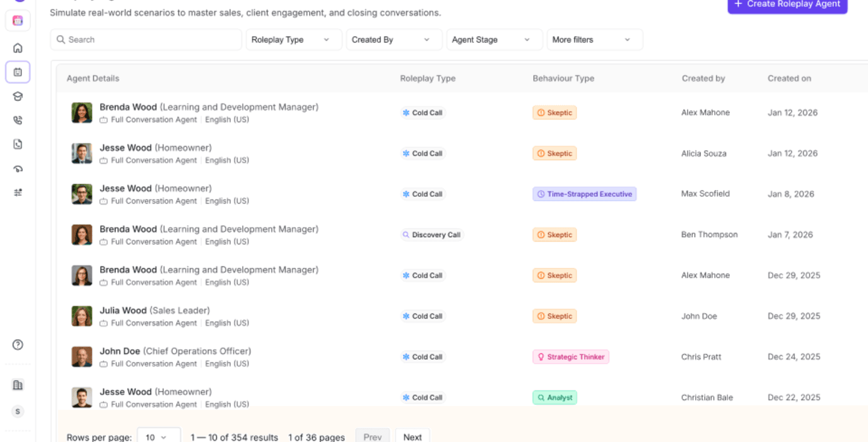
Task: Click the pink app logo icon
Action: coord(18,21)
